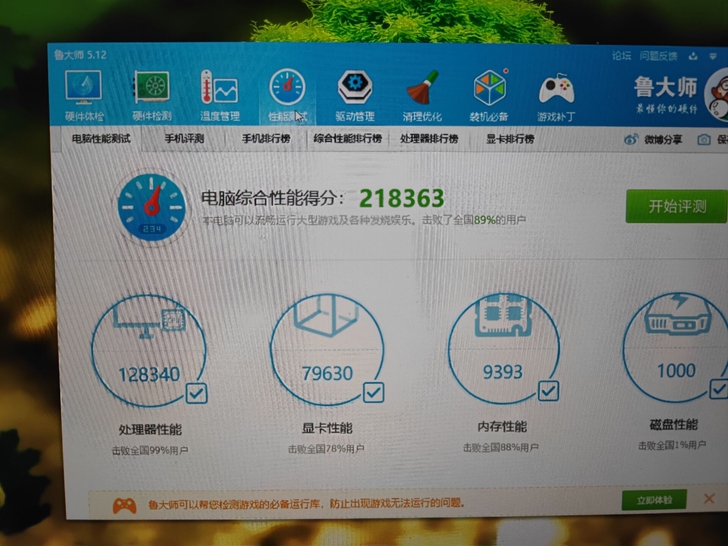Open the 论坛 forum link

[x=621, y=56]
